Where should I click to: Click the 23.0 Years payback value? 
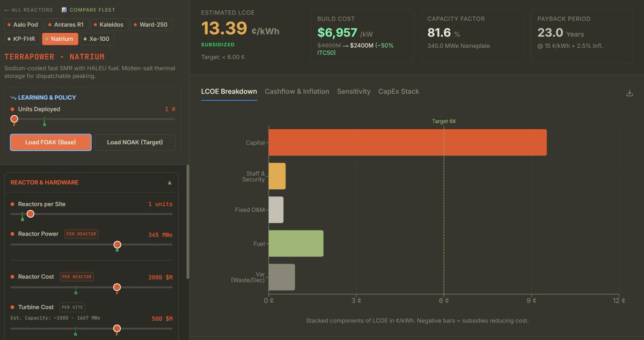(x=560, y=33)
